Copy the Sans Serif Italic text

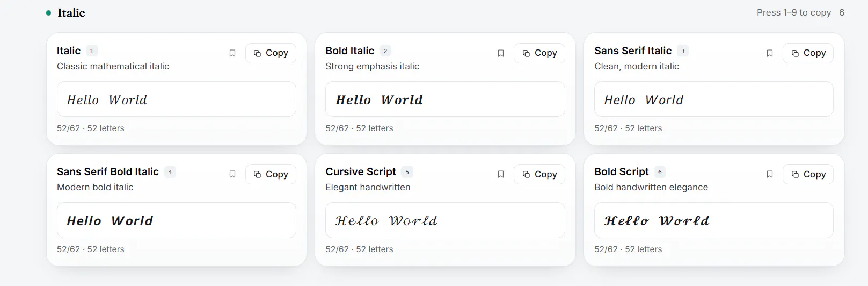pos(808,53)
